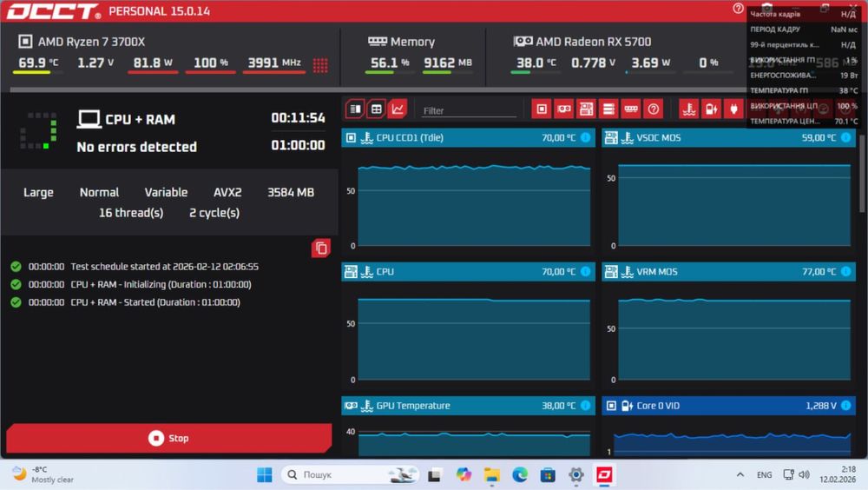Image resolution: width=868 pixels, height=490 pixels.
Task: Click the "Variable" load type setting
Action: coord(166,192)
